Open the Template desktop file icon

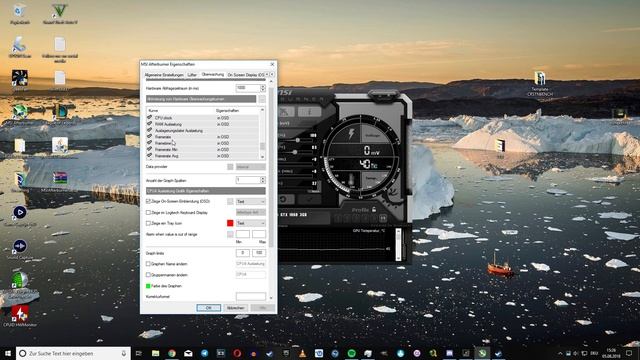tap(540, 84)
